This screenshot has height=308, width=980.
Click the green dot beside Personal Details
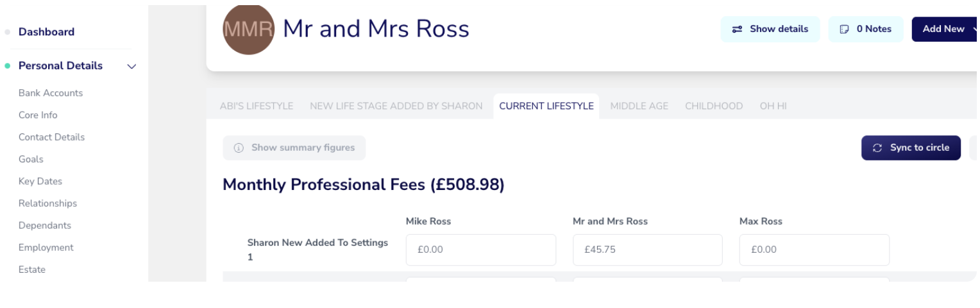pyautogui.click(x=8, y=65)
